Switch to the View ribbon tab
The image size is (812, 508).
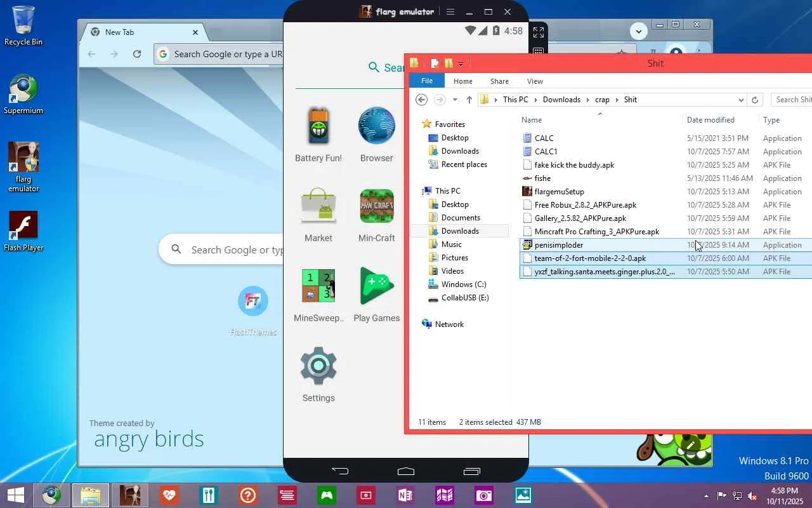pyautogui.click(x=535, y=81)
